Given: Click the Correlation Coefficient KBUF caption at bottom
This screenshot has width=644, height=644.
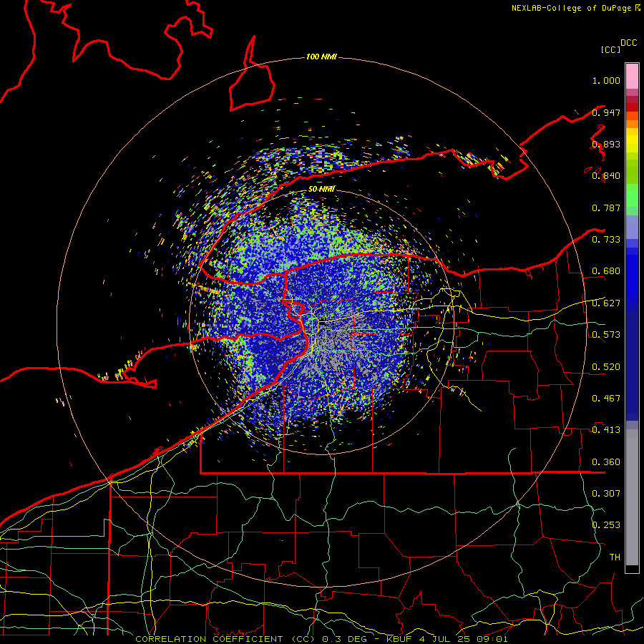Looking at the screenshot, I should pos(321,639).
